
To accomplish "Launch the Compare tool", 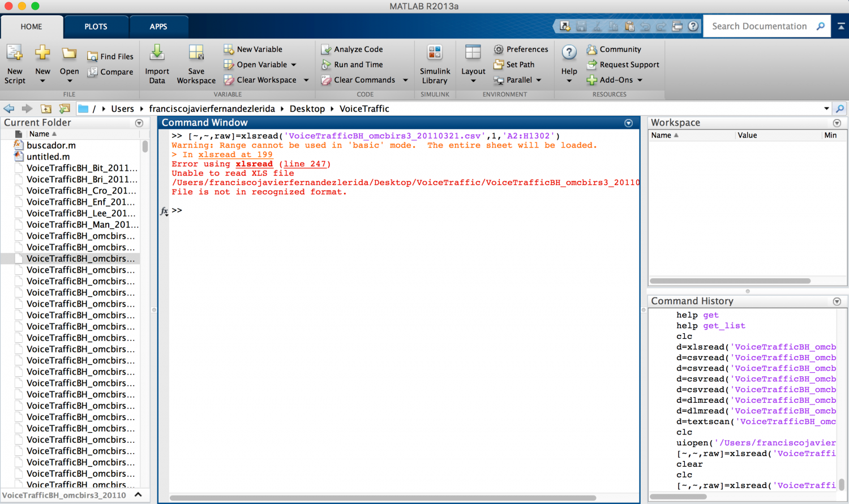I will tap(110, 72).
